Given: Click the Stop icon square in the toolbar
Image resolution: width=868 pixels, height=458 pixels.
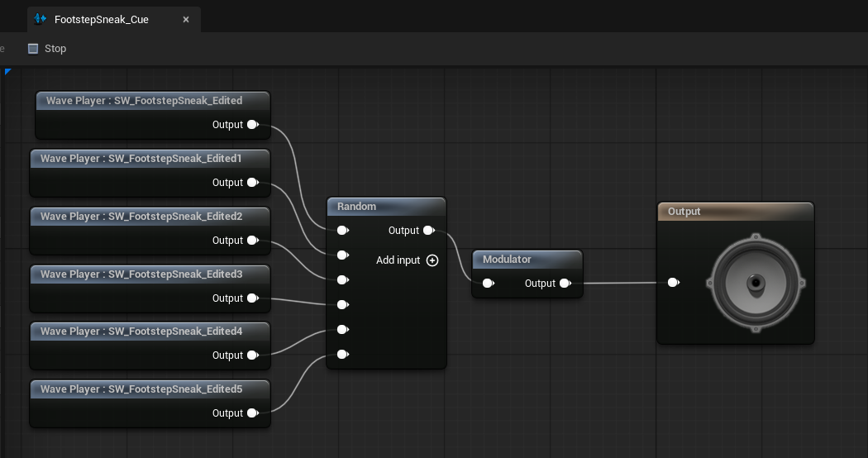Looking at the screenshot, I should tap(33, 49).
